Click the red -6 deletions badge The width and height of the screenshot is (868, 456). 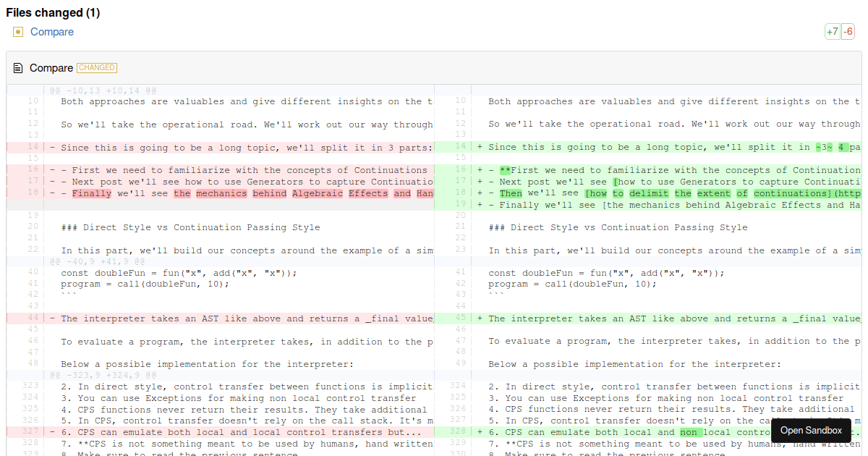pos(848,32)
